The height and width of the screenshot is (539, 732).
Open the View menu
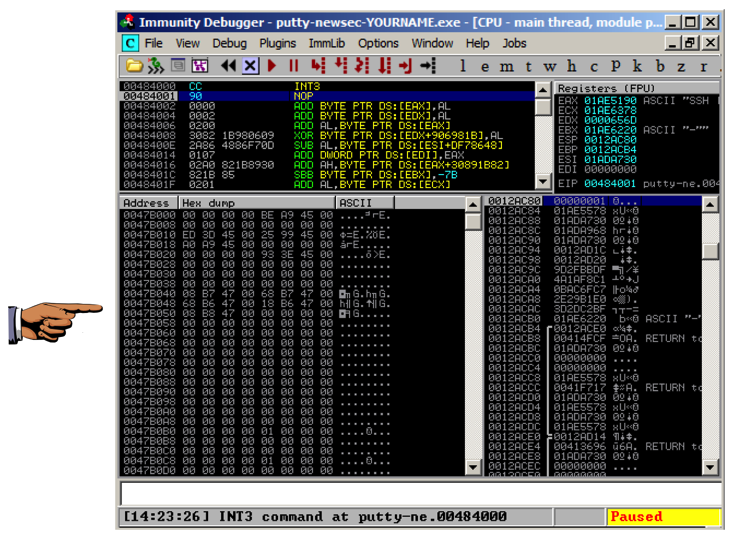pos(188,43)
